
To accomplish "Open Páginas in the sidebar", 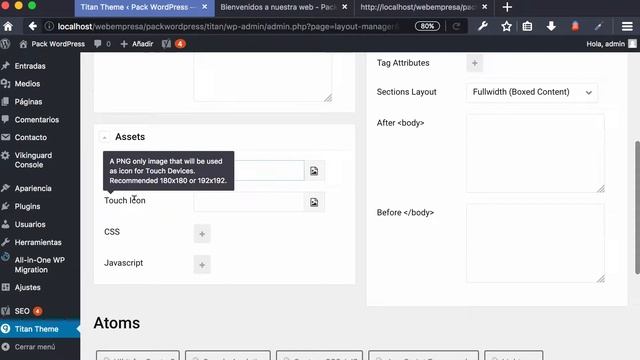I will click(x=28, y=102).
